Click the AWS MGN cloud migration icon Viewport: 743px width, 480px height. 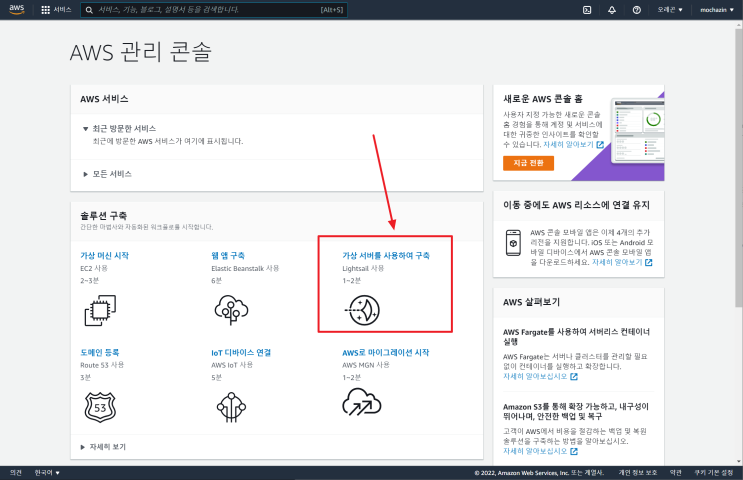(x=362, y=402)
